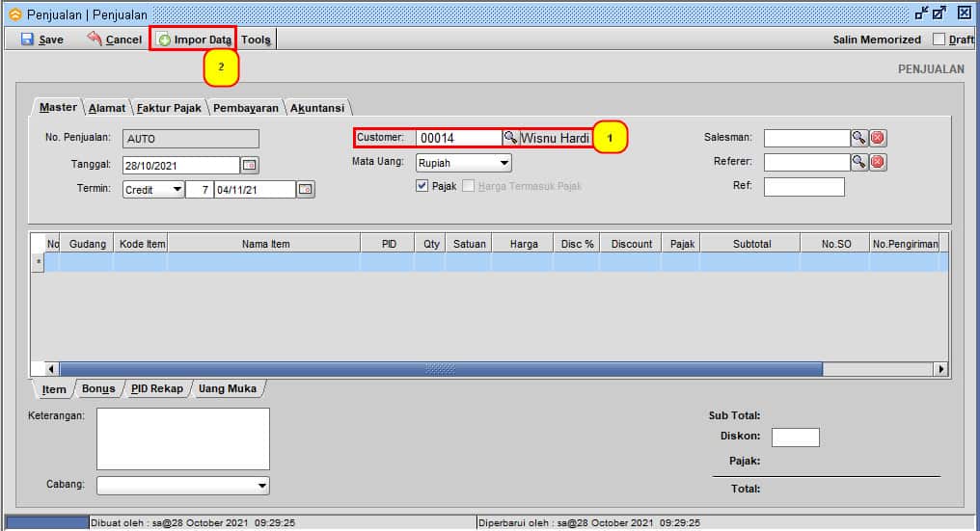Viewport: 980px width, 531px height.
Task: Open Salesman lookup magnifier icon
Action: [858, 138]
